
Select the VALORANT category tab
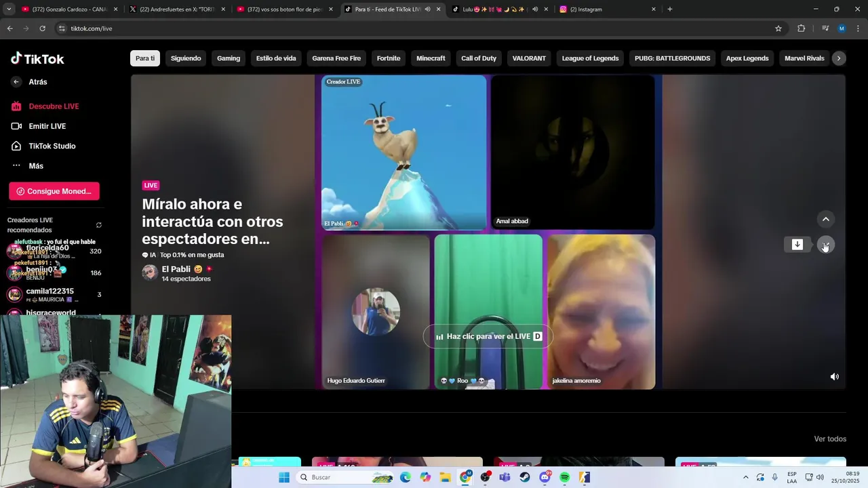click(529, 58)
